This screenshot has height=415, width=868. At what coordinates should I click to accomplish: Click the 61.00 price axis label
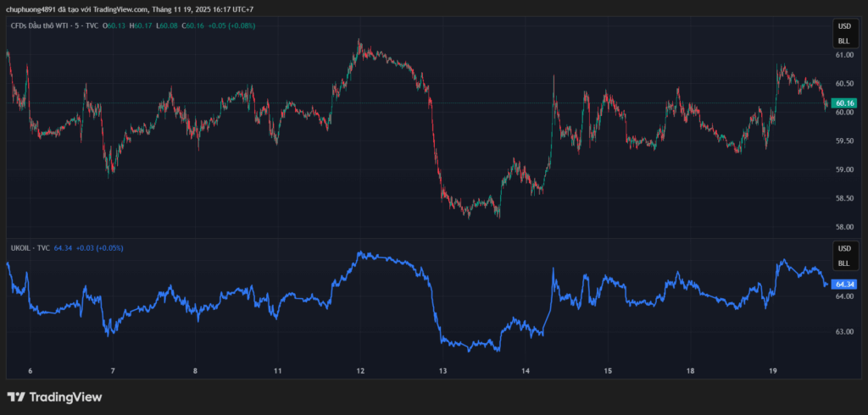pos(843,55)
